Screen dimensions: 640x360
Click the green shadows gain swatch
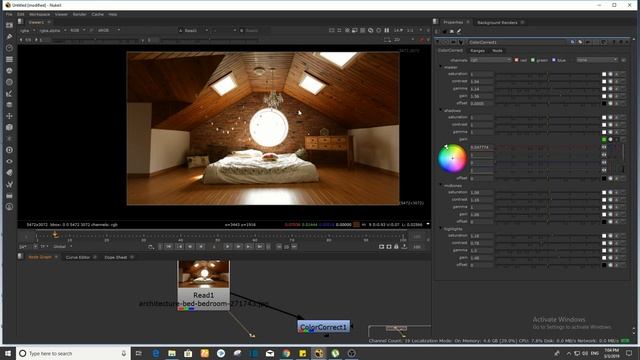pos(604,140)
